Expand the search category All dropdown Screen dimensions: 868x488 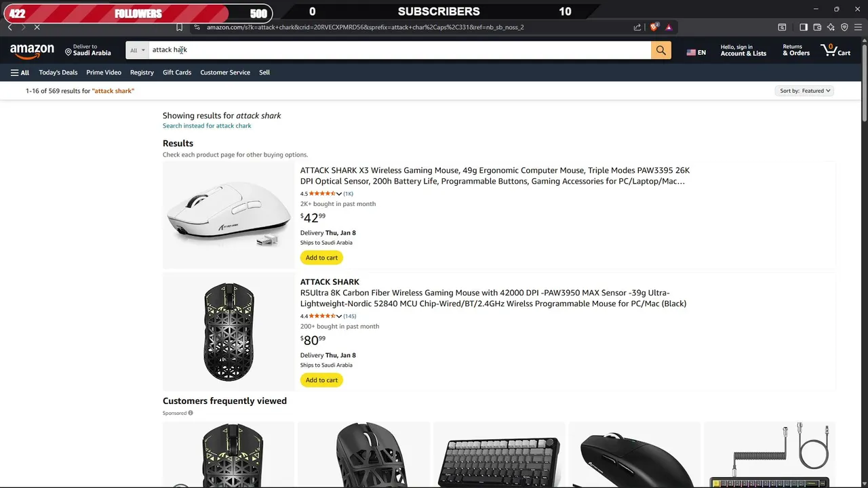pos(138,50)
